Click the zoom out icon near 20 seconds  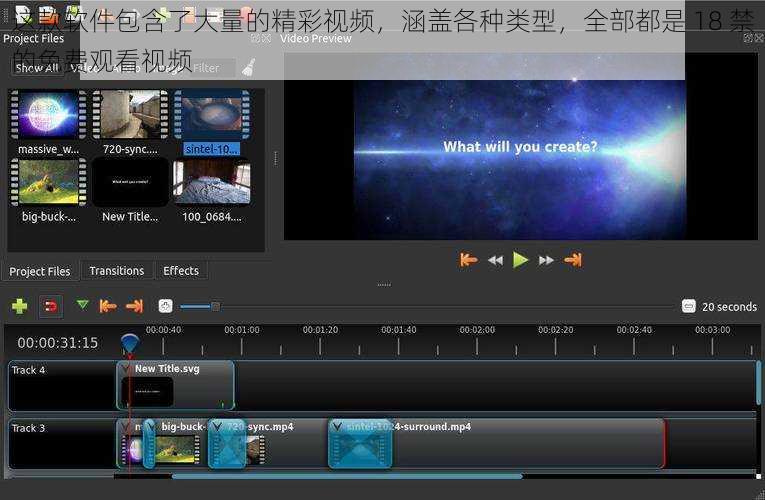pos(688,306)
